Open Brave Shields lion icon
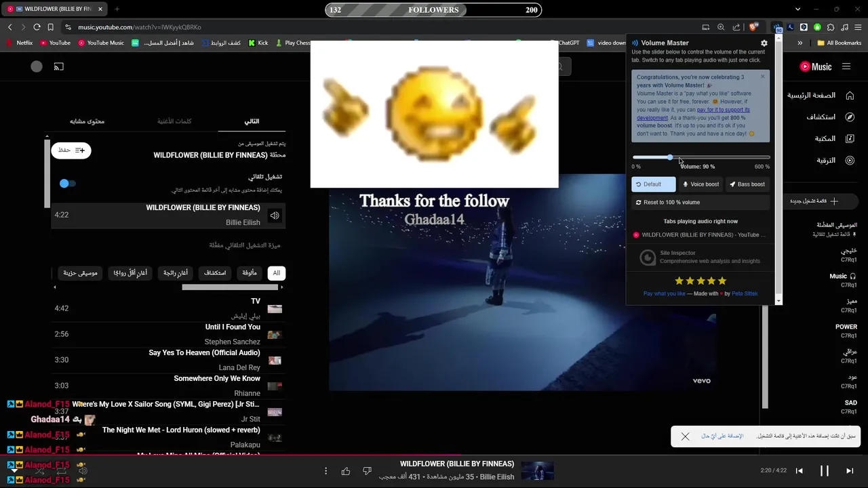The image size is (868, 488). point(753,27)
